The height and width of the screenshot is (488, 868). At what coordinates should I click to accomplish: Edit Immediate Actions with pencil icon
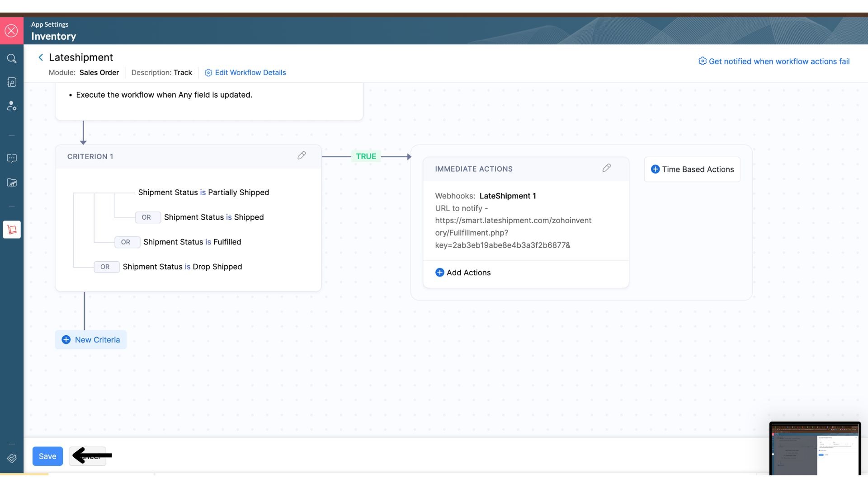[606, 168]
